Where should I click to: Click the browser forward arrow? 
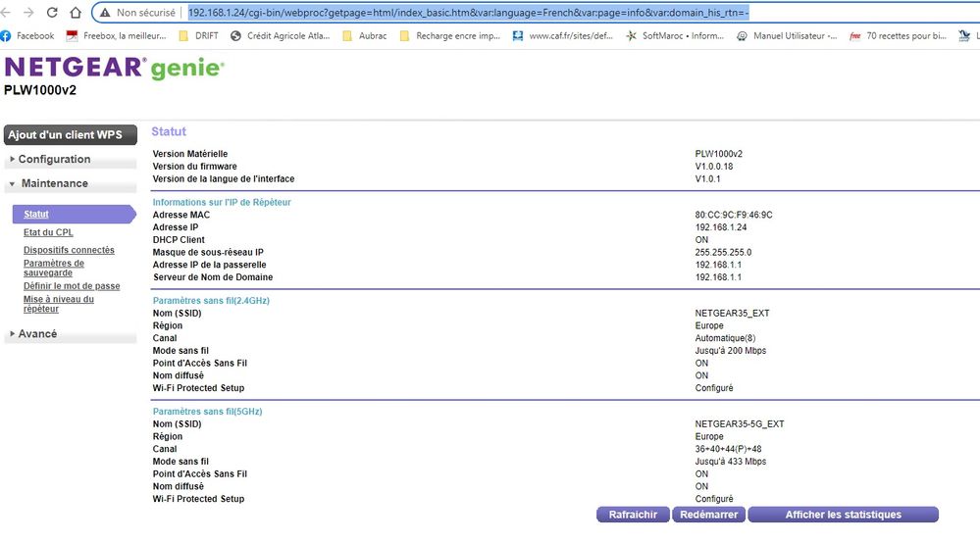pyautogui.click(x=29, y=13)
